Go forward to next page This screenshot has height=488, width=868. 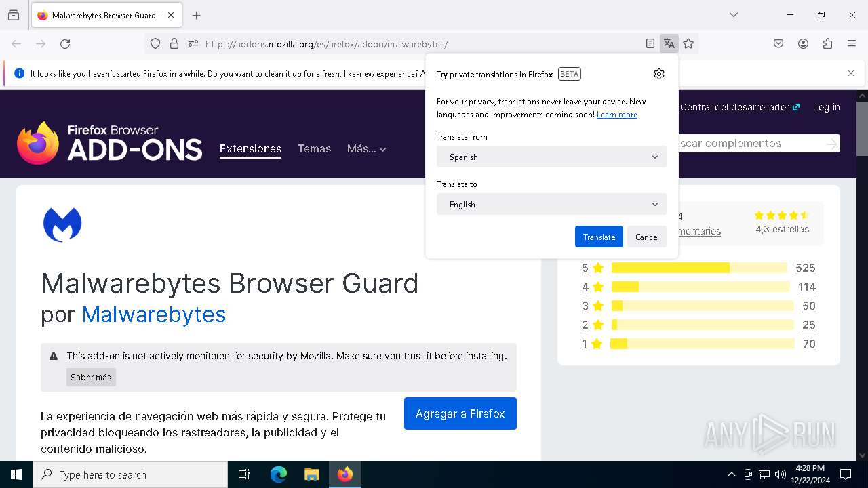pos(41,44)
